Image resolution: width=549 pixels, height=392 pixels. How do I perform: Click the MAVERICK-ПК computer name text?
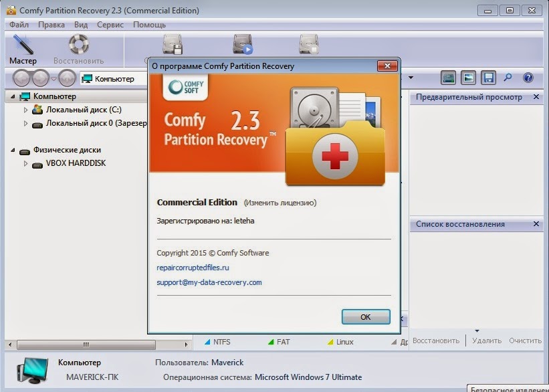92,377
